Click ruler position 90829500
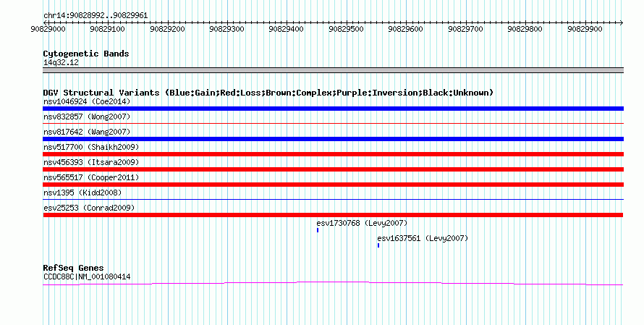 click(346, 29)
